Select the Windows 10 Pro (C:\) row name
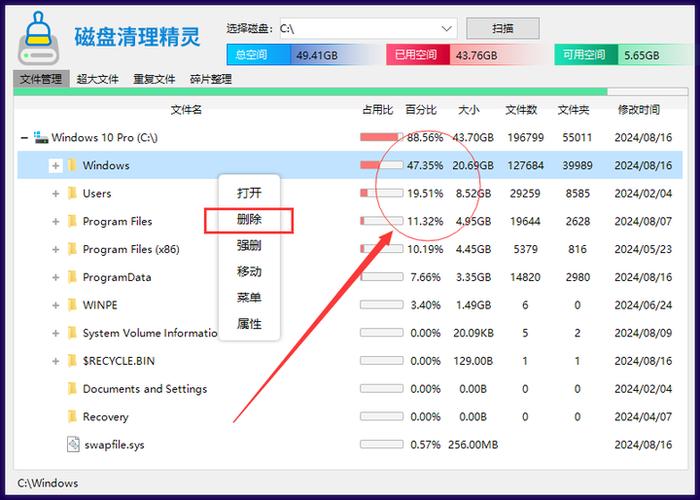700x500 pixels. pyautogui.click(x=104, y=138)
